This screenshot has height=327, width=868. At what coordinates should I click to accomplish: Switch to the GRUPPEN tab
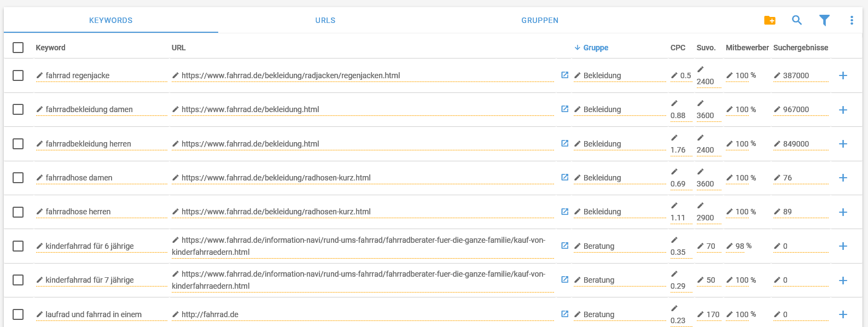(540, 20)
